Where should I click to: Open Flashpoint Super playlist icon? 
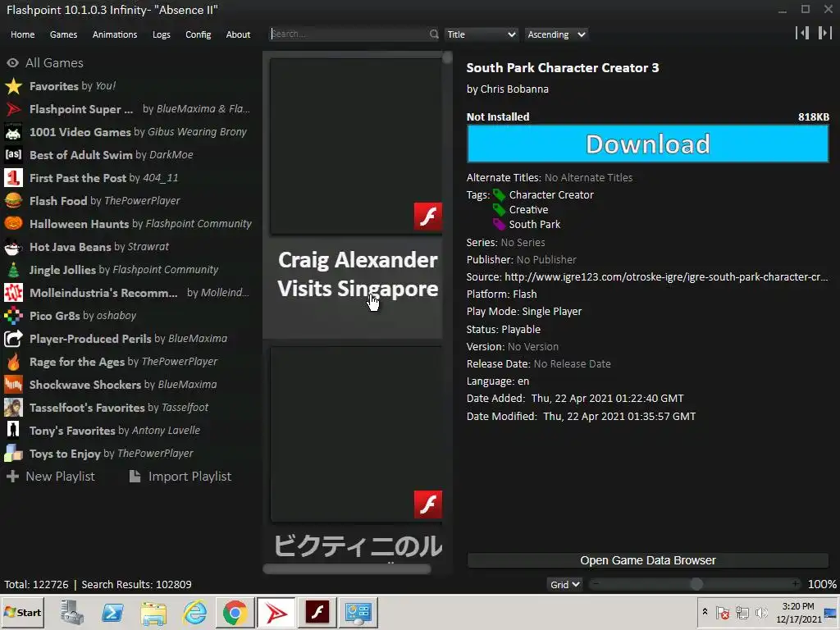(13, 109)
